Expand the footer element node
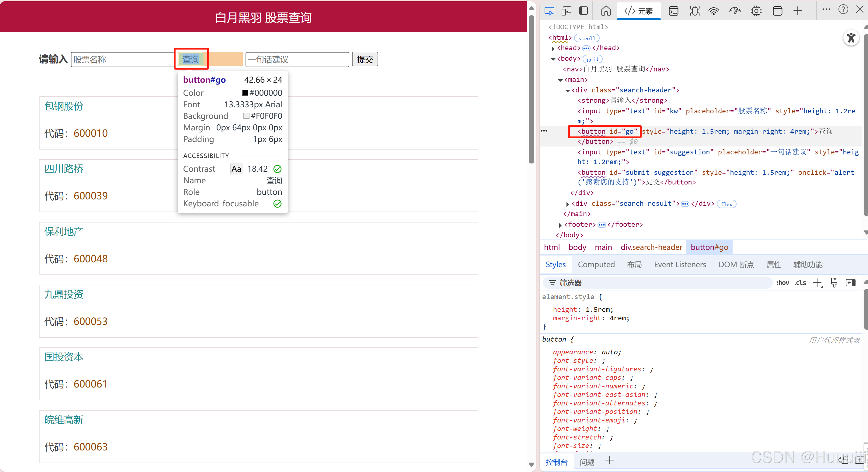 (560, 225)
